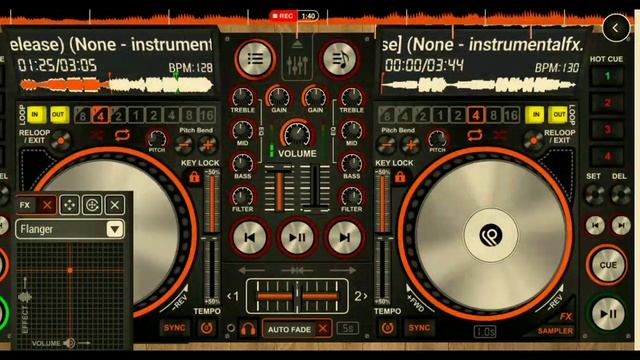Select right deck loop length 16
640x360 pixels.
tap(511, 115)
